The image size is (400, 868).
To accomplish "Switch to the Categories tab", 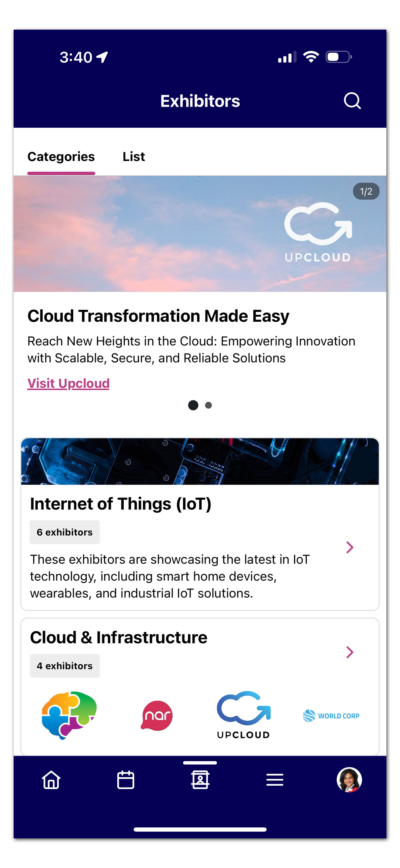I will tap(61, 157).
